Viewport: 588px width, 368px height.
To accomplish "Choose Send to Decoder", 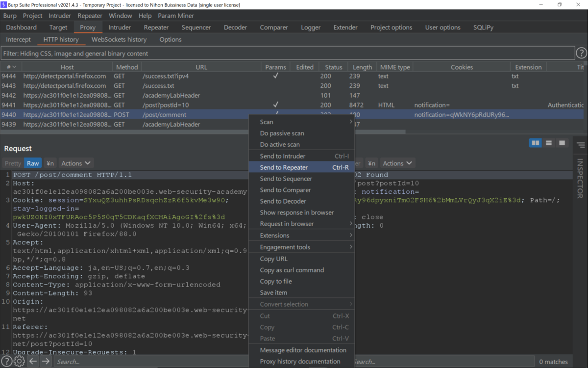I will 302,201.
